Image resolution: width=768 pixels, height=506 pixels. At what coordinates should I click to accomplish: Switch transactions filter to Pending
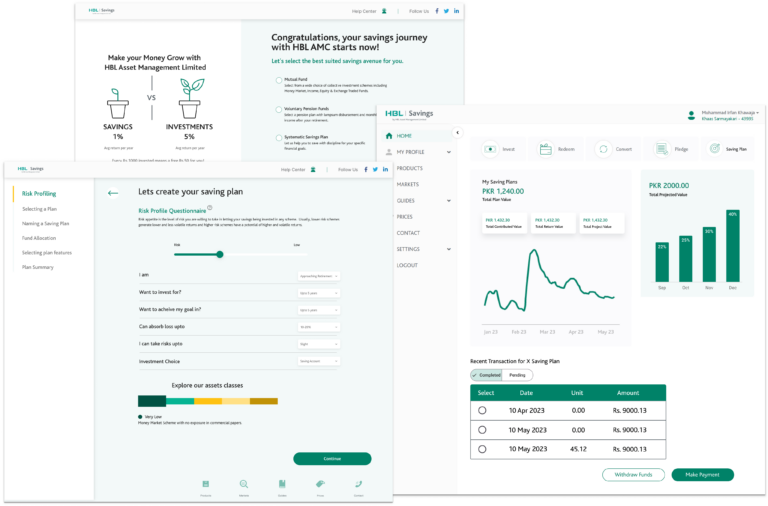coord(517,375)
